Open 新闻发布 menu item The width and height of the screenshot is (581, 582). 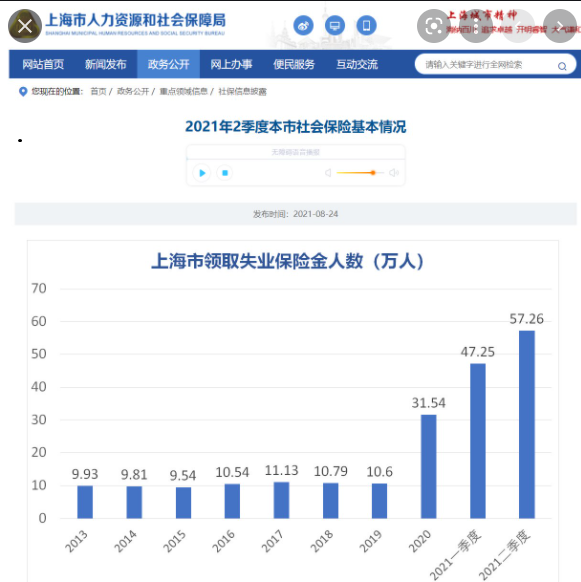[x=105, y=64]
